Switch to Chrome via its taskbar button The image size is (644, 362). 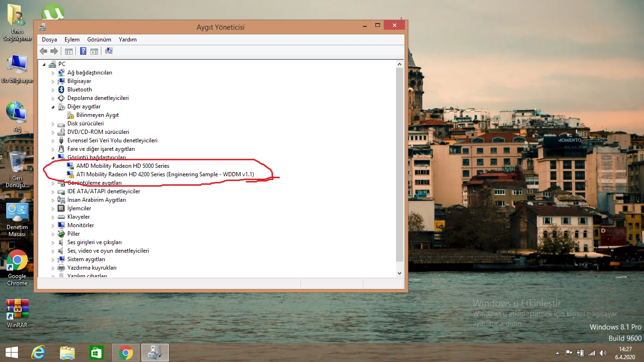tap(126, 353)
